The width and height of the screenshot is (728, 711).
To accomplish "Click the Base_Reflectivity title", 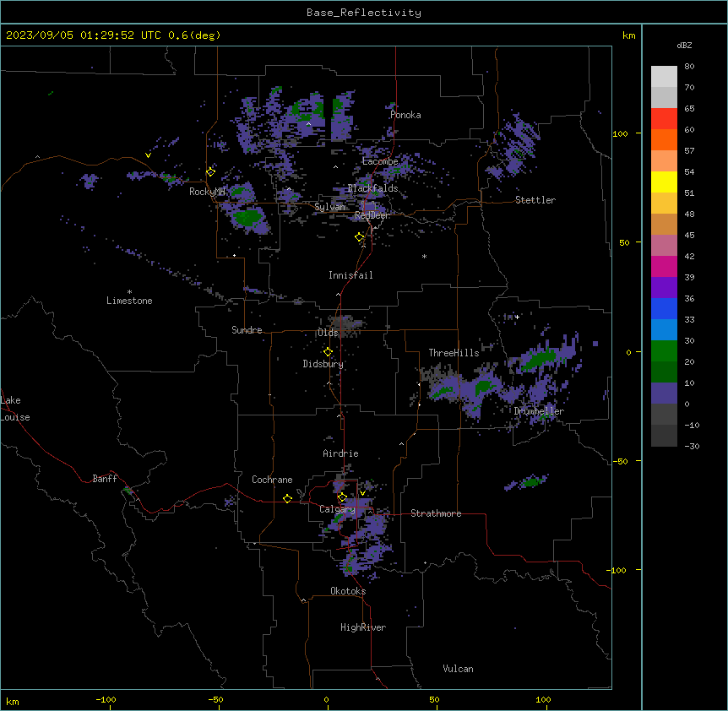I will click(364, 13).
